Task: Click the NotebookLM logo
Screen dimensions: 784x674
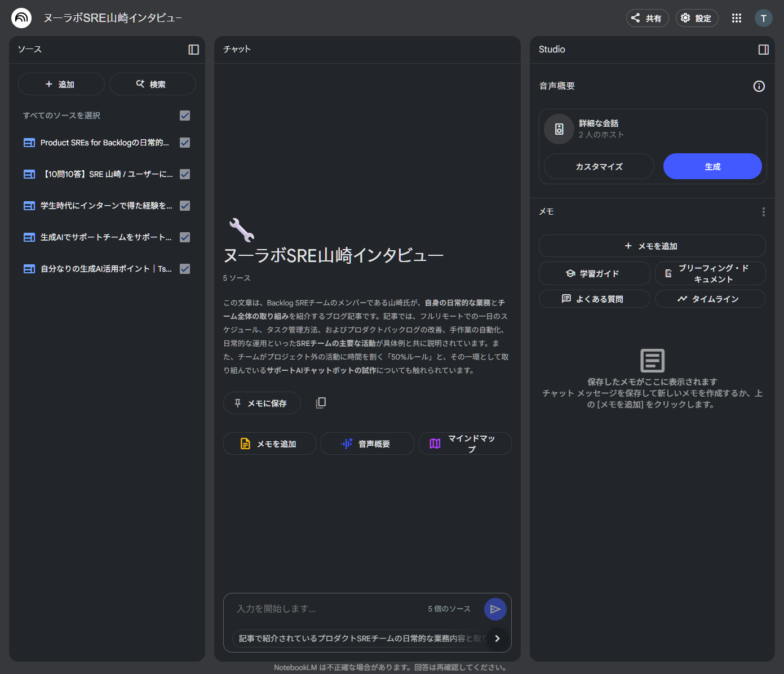Action: click(21, 17)
